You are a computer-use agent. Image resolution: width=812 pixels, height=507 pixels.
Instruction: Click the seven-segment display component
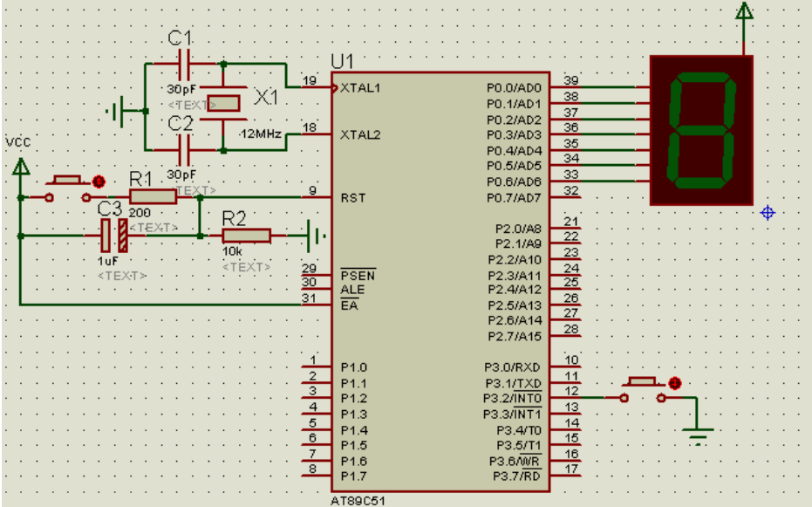(700, 130)
